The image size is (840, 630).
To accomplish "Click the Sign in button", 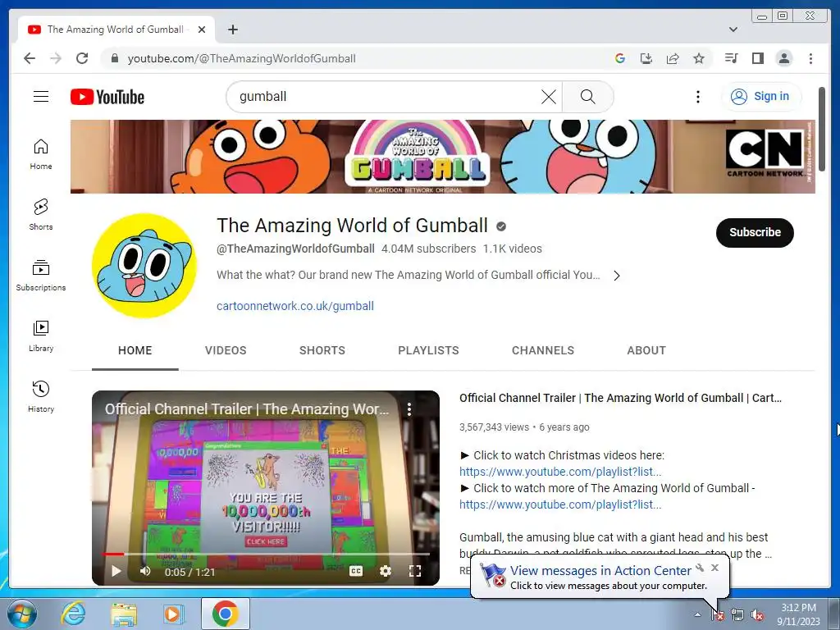I will pos(762,97).
